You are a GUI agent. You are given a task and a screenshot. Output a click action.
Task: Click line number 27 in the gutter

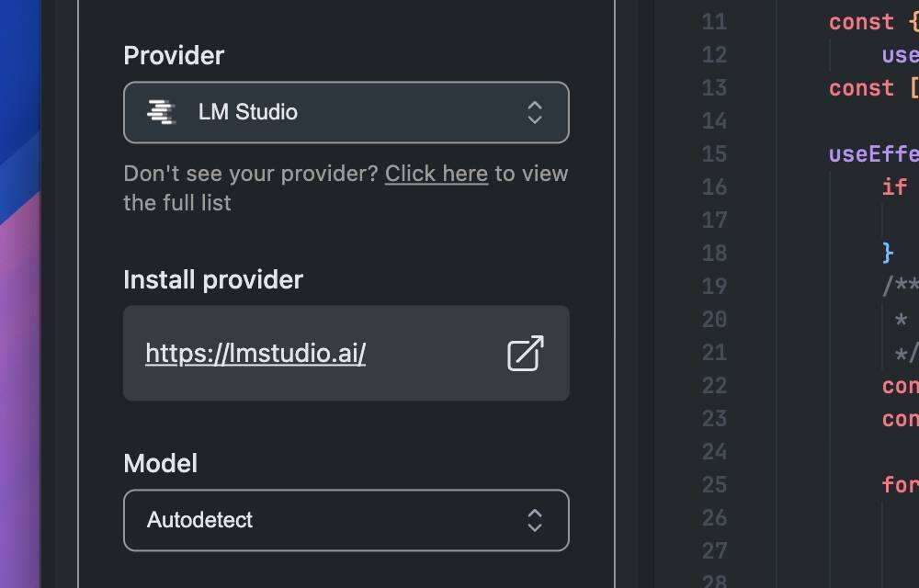(714, 551)
